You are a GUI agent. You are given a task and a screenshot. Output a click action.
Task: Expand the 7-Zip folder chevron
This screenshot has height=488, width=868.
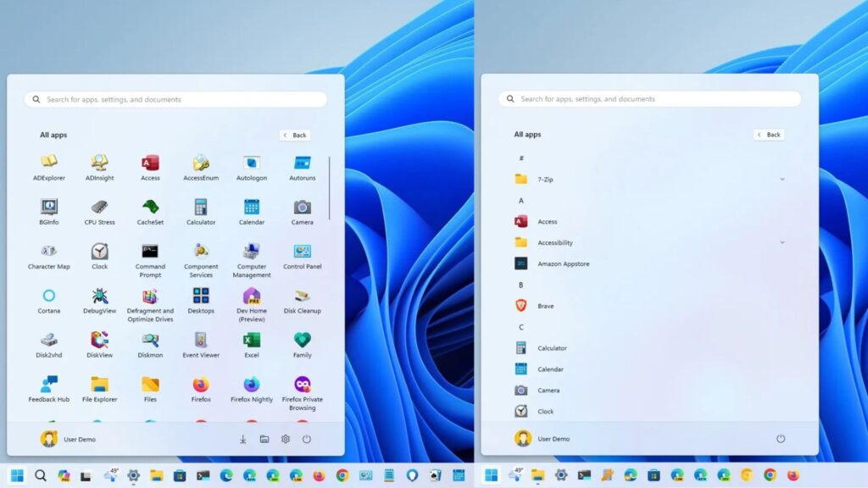(x=782, y=179)
